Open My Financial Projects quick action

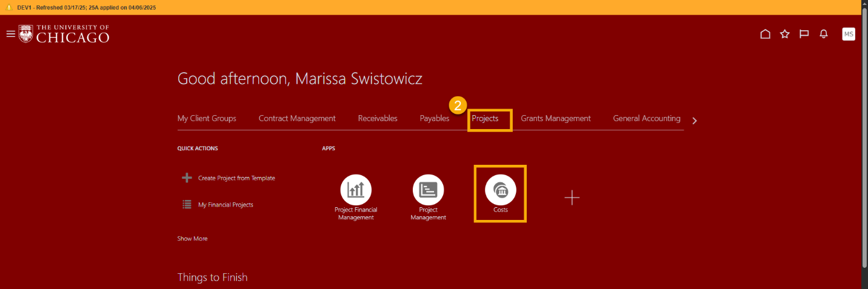[225, 205]
